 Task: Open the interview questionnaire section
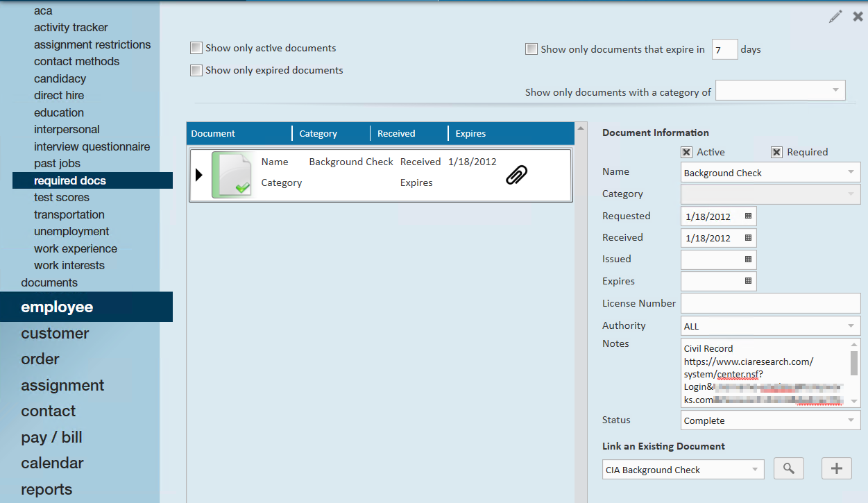pyautogui.click(x=92, y=146)
